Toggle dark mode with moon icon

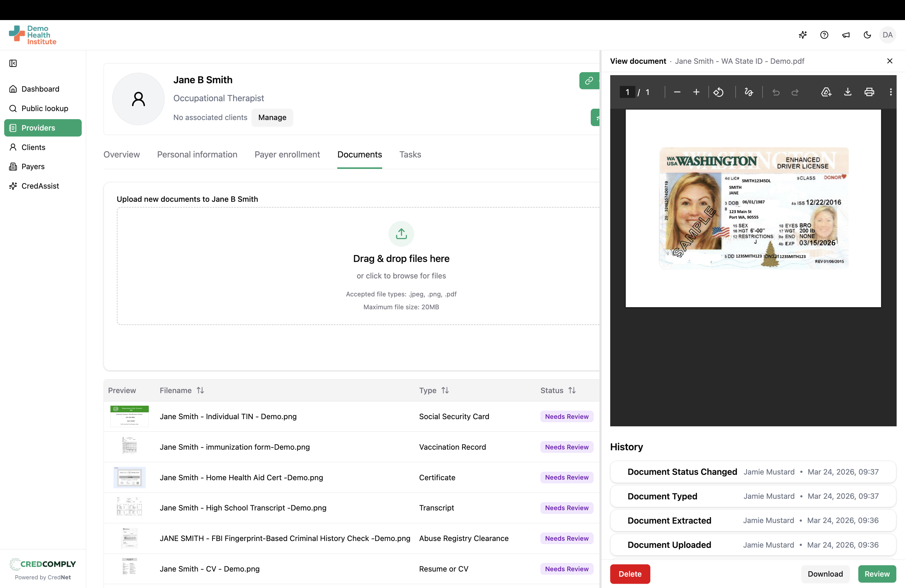(x=867, y=35)
